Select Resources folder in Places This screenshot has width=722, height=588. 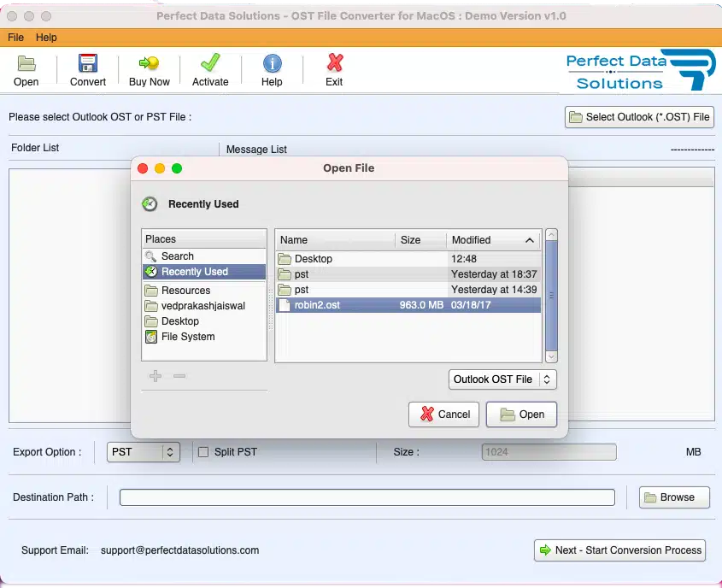204,291
